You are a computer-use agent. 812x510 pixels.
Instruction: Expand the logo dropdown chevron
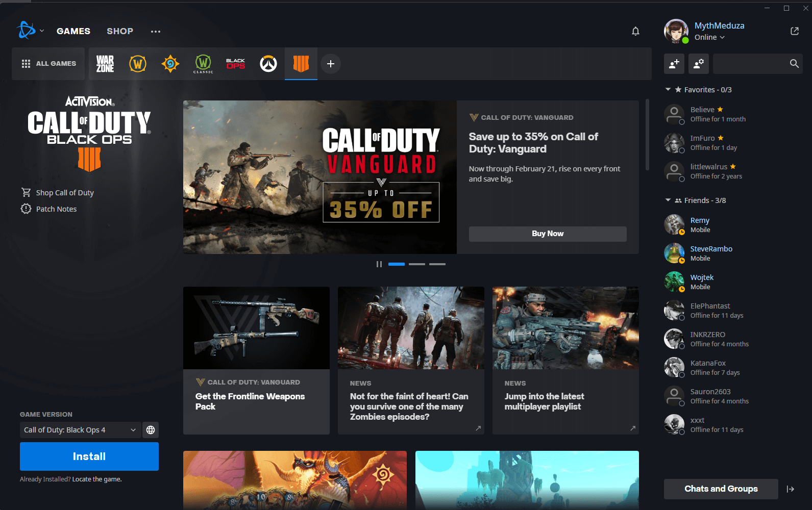tap(42, 31)
